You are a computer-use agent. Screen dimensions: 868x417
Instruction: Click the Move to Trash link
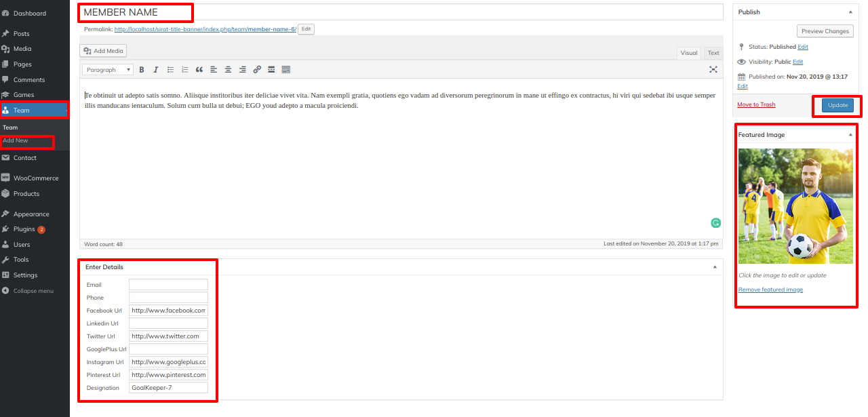click(x=756, y=104)
